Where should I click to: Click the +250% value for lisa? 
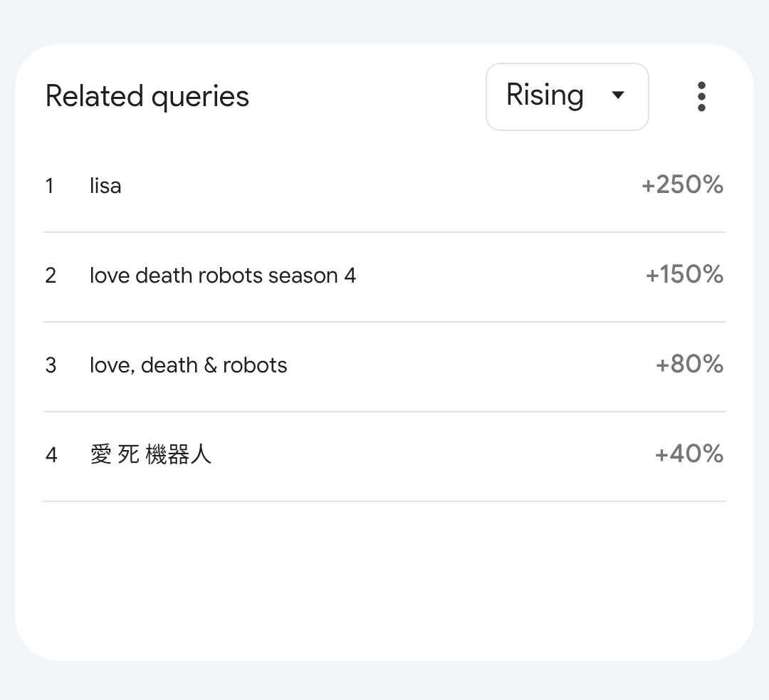682,185
